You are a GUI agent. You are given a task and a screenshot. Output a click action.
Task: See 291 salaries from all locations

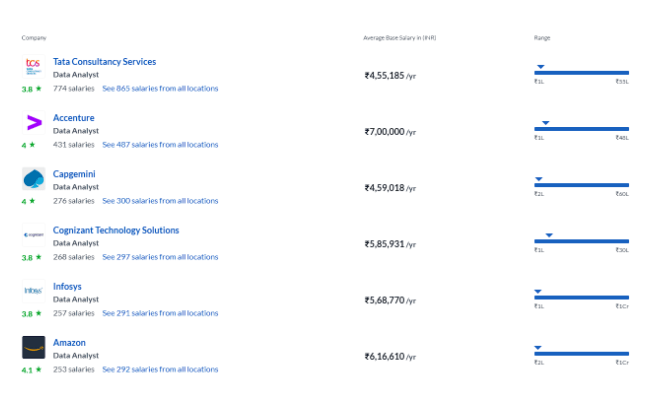coord(160,313)
